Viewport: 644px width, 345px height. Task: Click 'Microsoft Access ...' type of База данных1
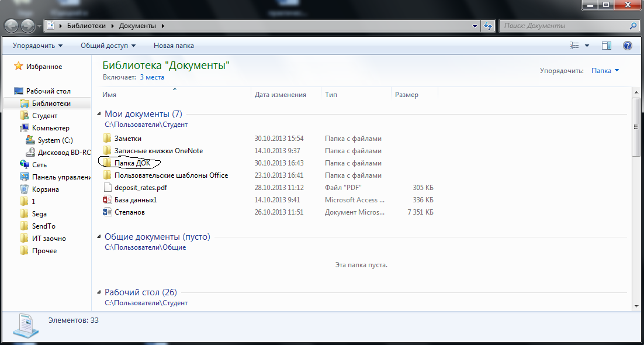click(x=355, y=200)
